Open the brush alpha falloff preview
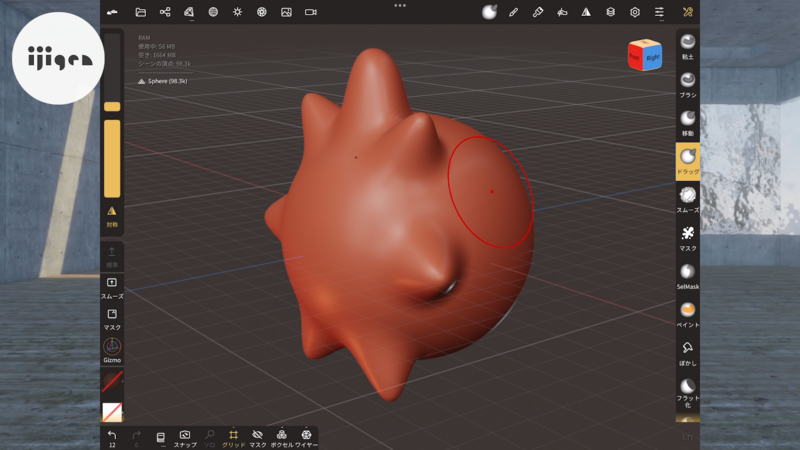Image resolution: width=800 pixels, height=450 pixels. [489, 12]
